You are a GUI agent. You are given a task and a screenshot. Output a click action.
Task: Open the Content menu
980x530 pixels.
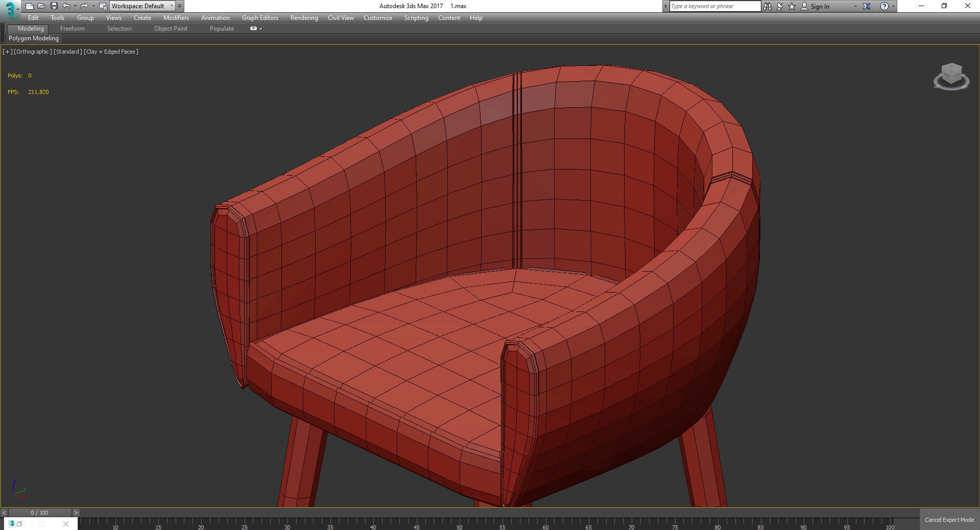(449, 18)
